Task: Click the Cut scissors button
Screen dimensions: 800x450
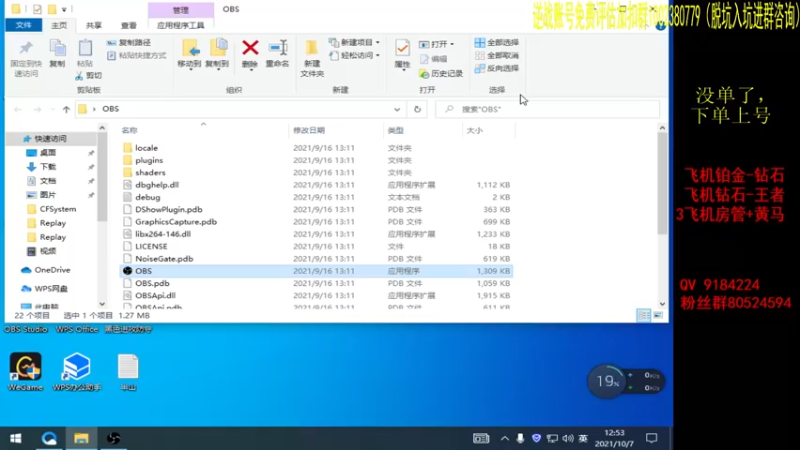Action: (x=88, y=76)
